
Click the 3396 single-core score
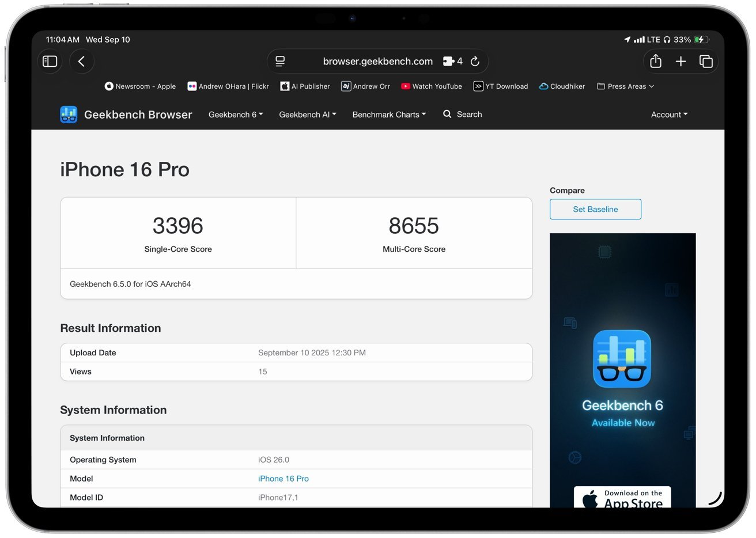178,226
